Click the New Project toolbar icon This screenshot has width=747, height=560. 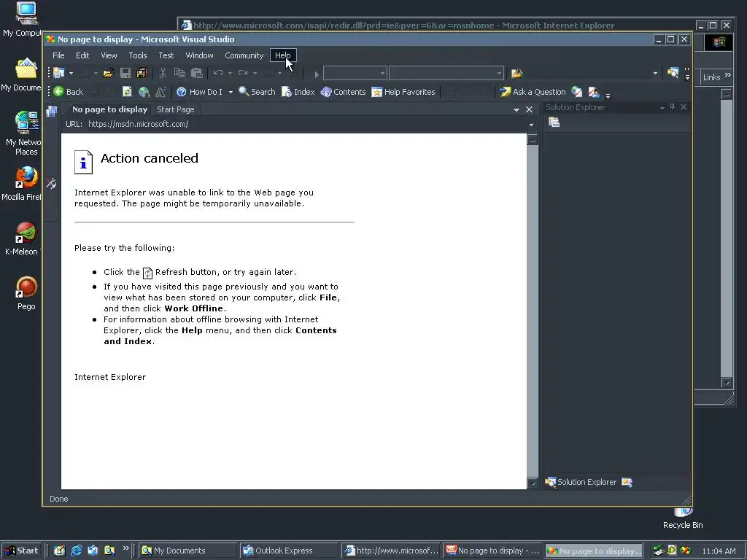click(59, 73)
